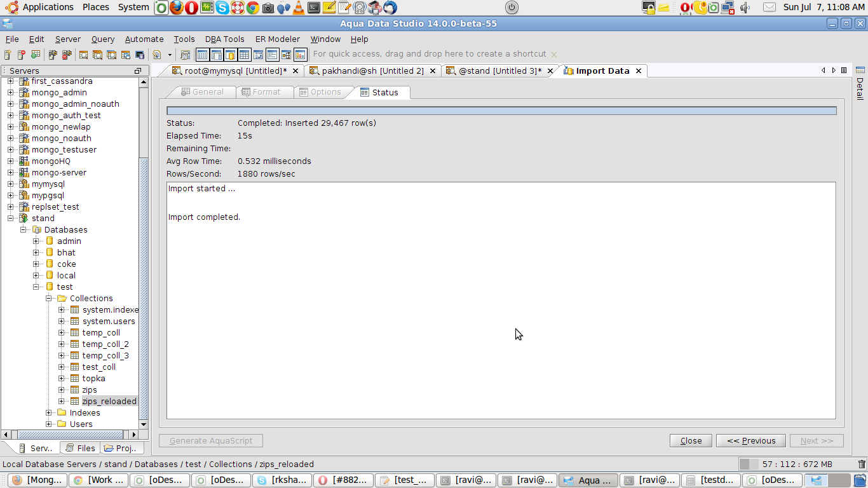This screenshot has width=868, height=488.
Task: Select the zips_reloaded collection
Action: click(109, 401)
